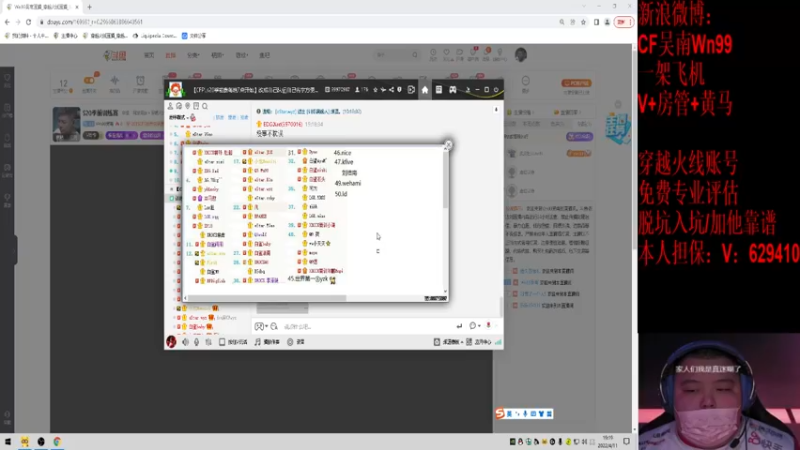Image resolution: width=800 pixels, height=450 pixels.
Task: Click user avatar in YY bottom-left corner
Action: 171,342
